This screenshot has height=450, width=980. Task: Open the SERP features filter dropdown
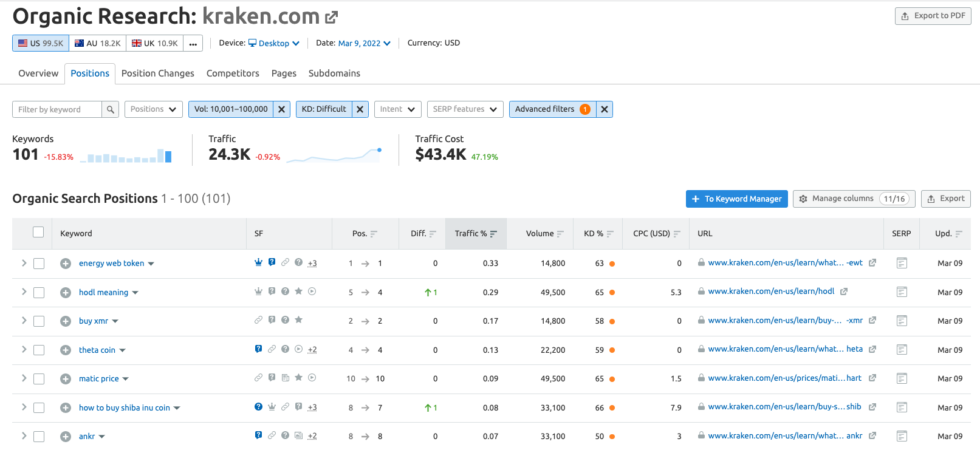click(x=465, y=109)
